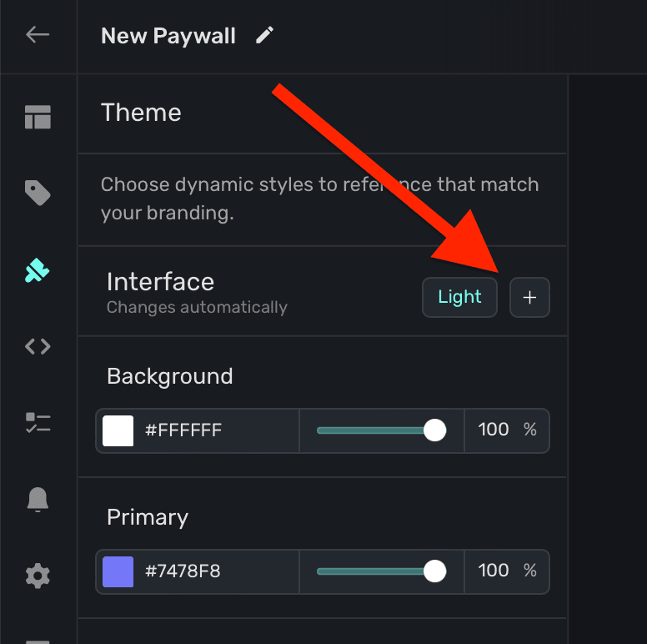This screenshot has width=647, height=644.
Task: Click the Primary opacity percent field
Action: pyautogui.click(x=494, y=571)
